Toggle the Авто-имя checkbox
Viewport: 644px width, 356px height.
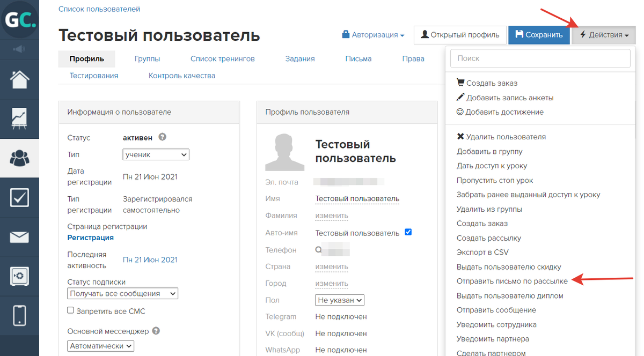click(x=408, y=232)
